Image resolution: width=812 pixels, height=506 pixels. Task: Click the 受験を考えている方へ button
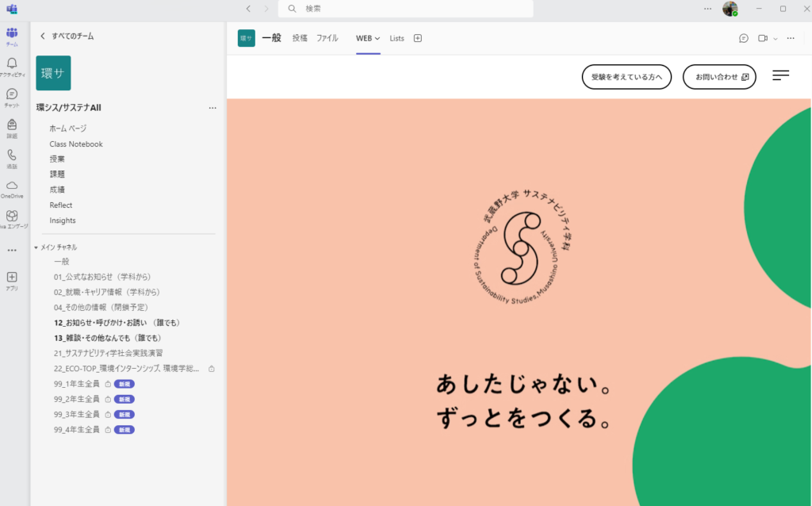tap(626, 77)
